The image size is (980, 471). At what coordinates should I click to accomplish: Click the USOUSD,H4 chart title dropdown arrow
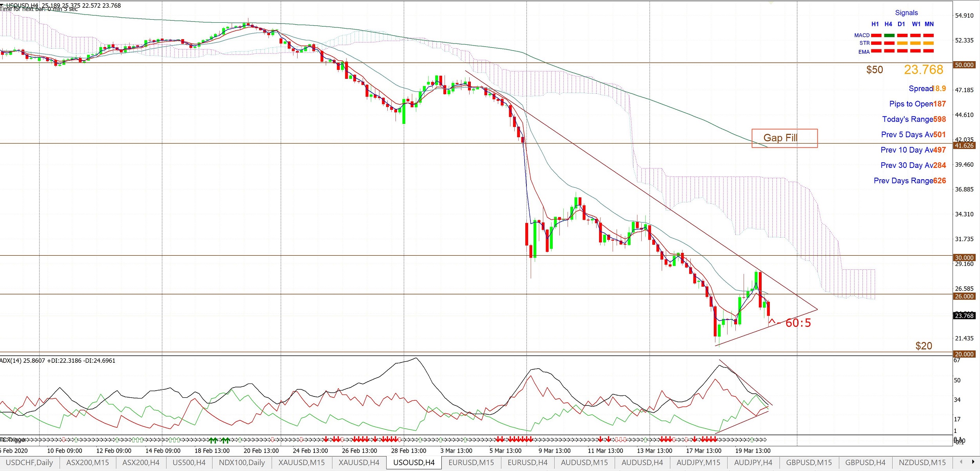(x=2, y=5)
